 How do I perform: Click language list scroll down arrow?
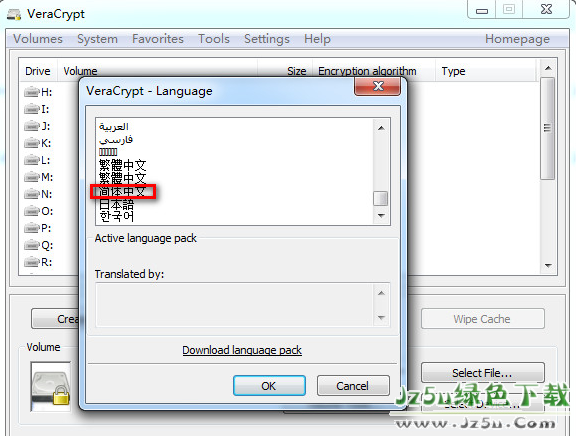[381, 216]
